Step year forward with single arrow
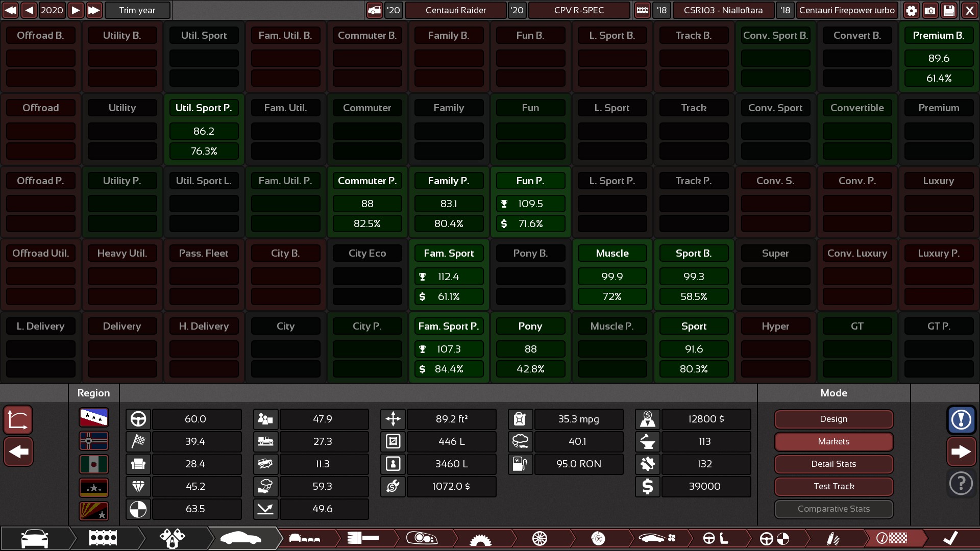This screenshot has height=551, width=980. [x=76, y=10]
